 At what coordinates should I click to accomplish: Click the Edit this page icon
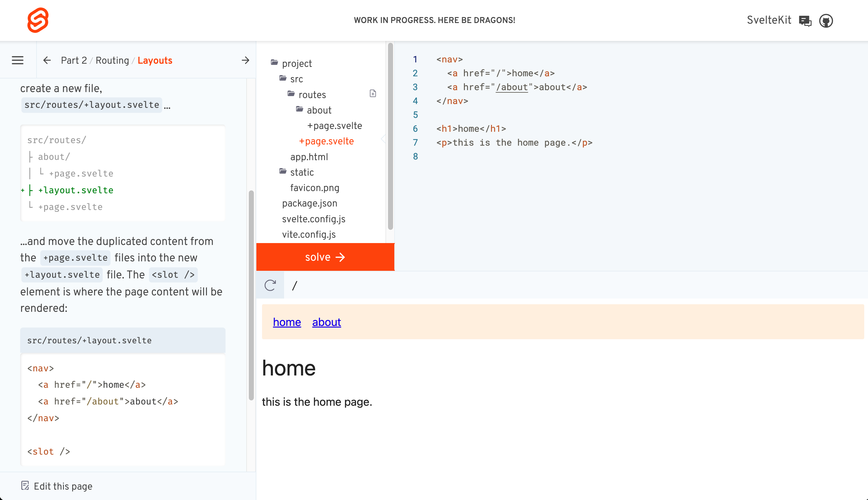coord(26,486)
